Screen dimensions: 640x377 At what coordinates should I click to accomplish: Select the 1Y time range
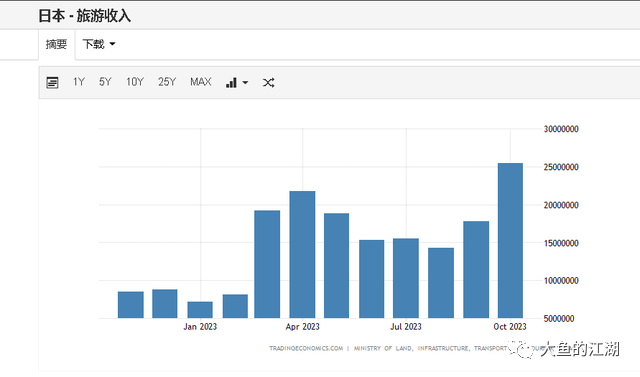click(79, 82)
